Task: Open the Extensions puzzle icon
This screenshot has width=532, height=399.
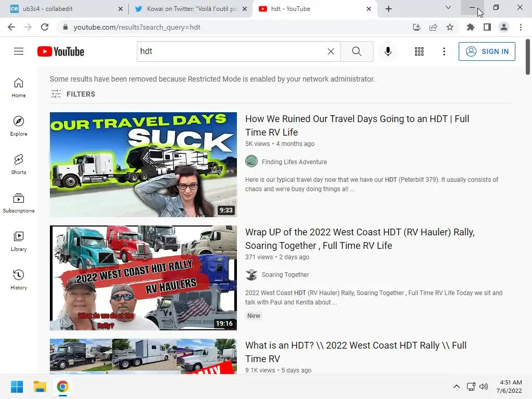Action: coord(471,27)
